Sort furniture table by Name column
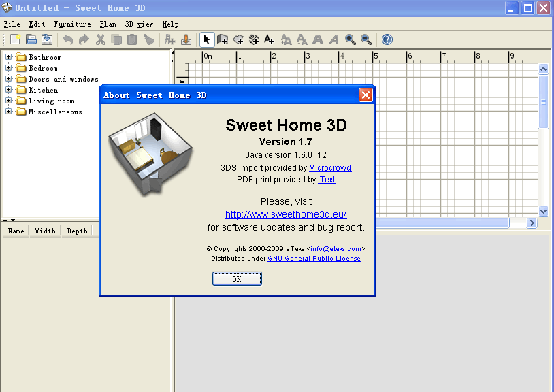Image resolution: width=554 pixels, height=392 pixels. 16,231
